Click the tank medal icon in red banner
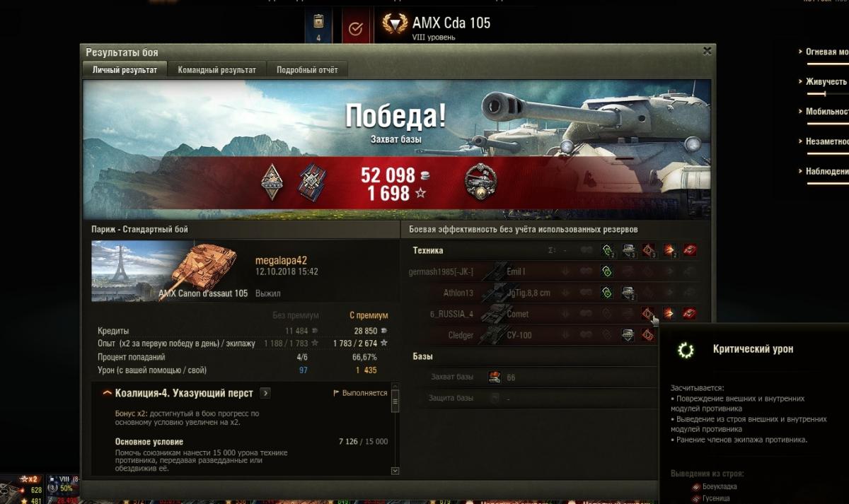849x504 pixels. [480, 182]
